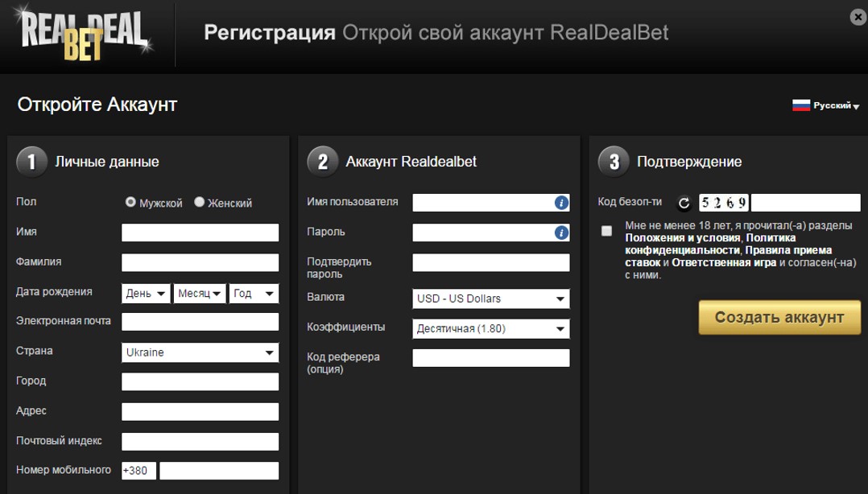Click the Почтовый индекс input field
868x494 pixels.
click(200, 442)
